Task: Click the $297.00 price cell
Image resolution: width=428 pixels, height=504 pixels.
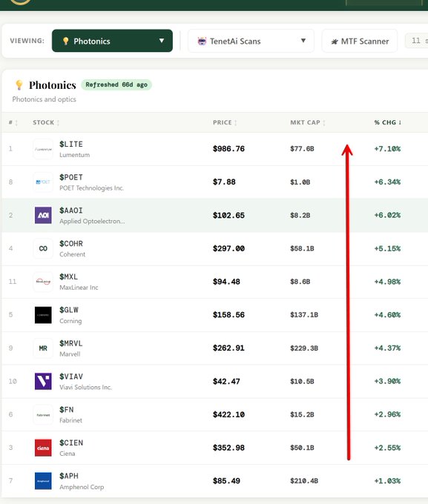Action: pos(228,248)
